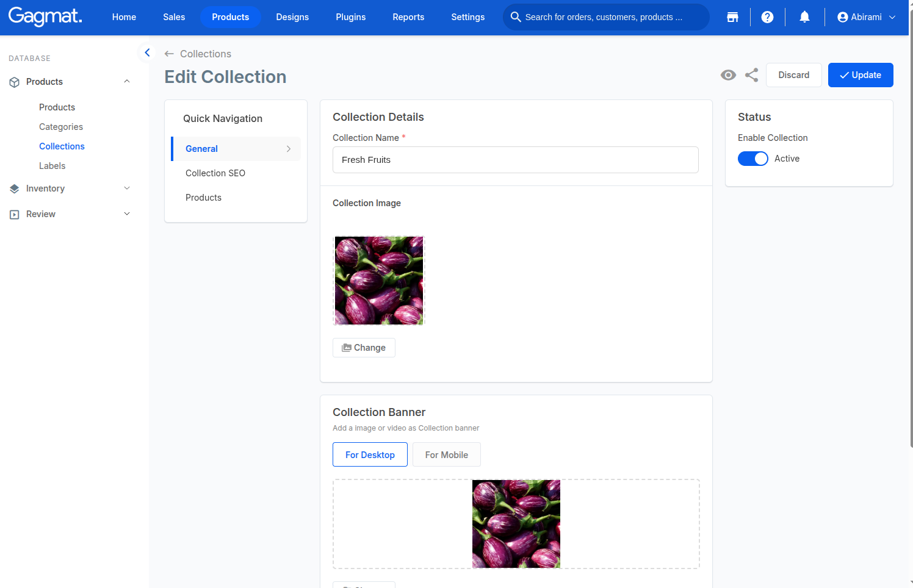
Task: Go back using Collections arrow
Action: (x=169, y=54)
